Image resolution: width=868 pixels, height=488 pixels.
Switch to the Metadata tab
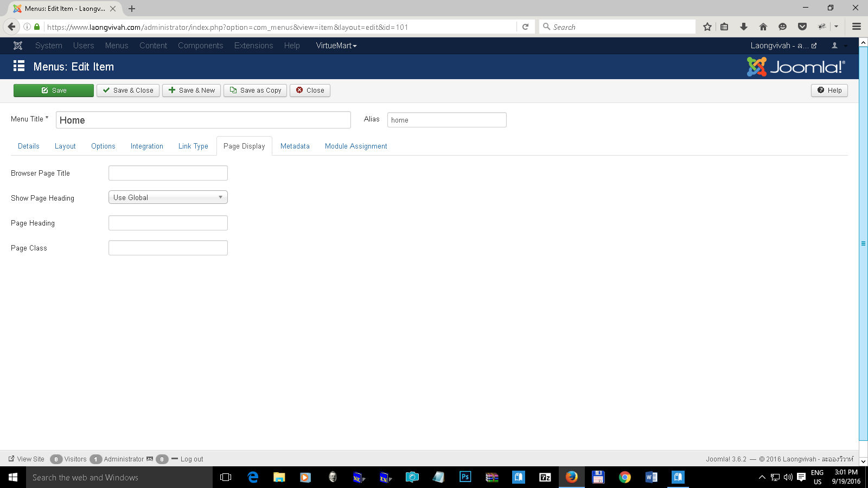click(x=295, y=146)
